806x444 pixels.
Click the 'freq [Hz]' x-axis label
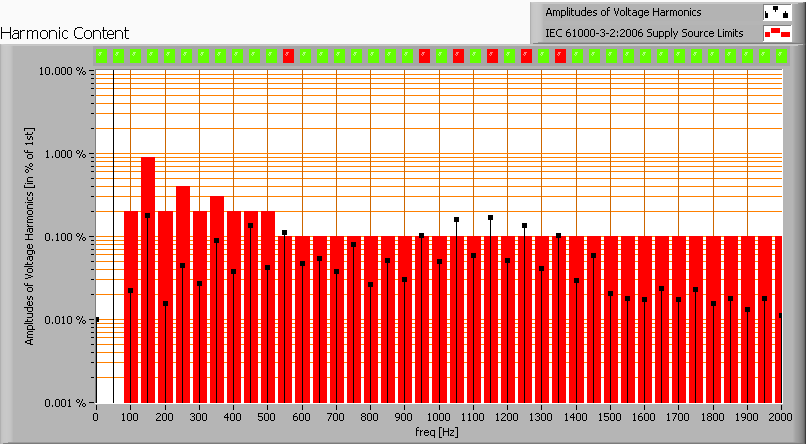[438, 432]
